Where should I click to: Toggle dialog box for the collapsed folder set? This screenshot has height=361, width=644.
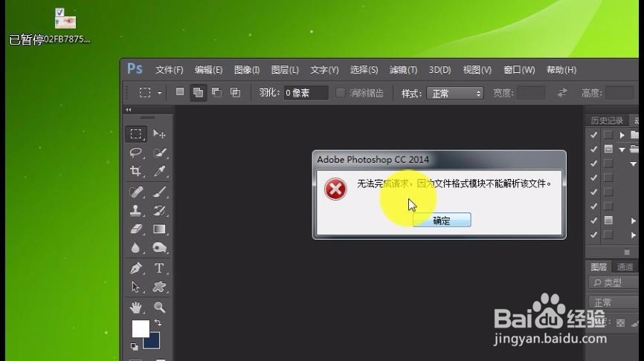click(x=608, y=134)
